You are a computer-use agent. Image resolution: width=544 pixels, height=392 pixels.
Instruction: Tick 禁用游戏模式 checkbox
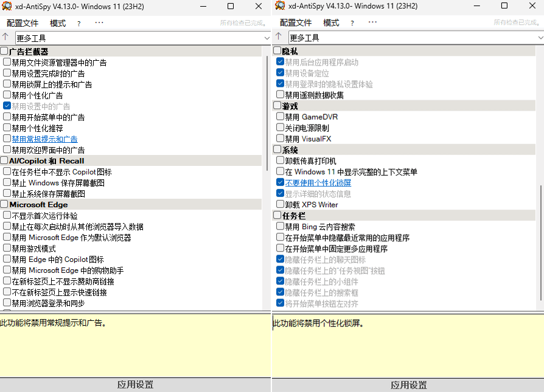click(x=7, y=248)
